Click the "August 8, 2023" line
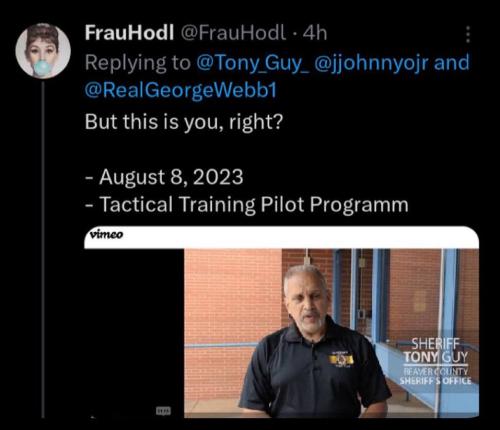The height and width of the screenshot is (430, 500). [x=171, y=177]
